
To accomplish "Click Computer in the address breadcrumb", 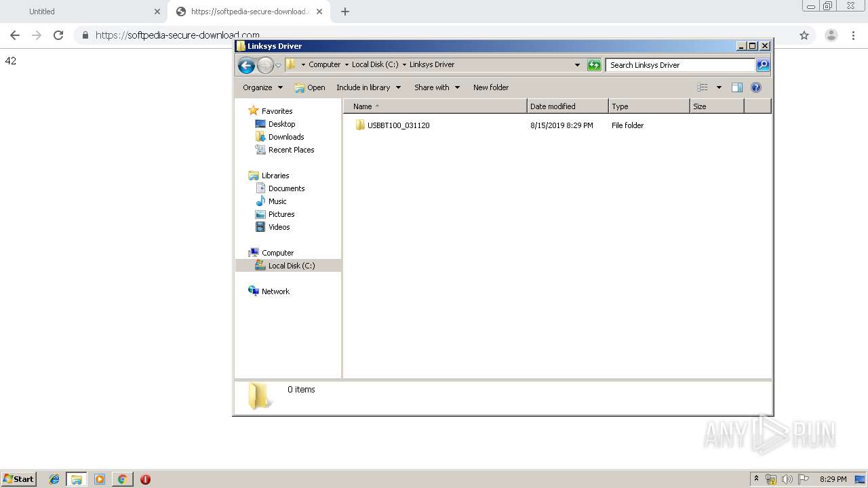I will [x=324, y=64].
